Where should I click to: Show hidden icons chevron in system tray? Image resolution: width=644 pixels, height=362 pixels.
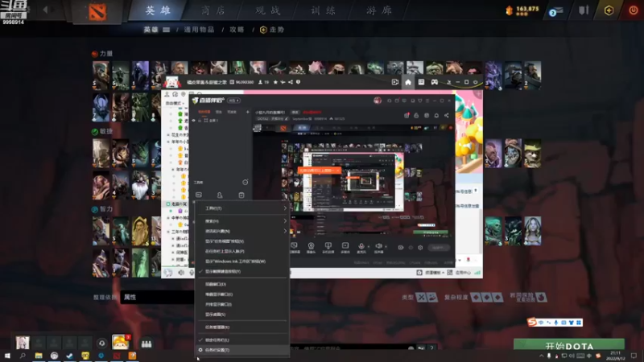click(541, 356)
